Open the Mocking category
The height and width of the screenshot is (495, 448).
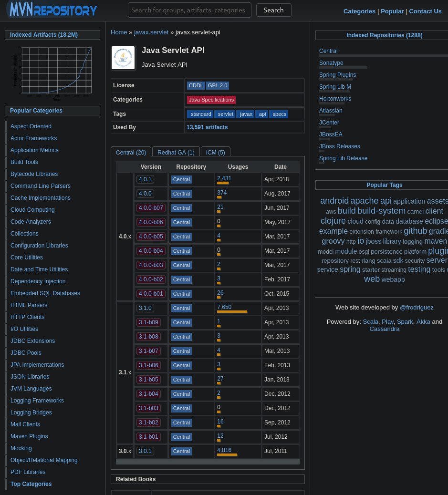[x=21, y=448]
